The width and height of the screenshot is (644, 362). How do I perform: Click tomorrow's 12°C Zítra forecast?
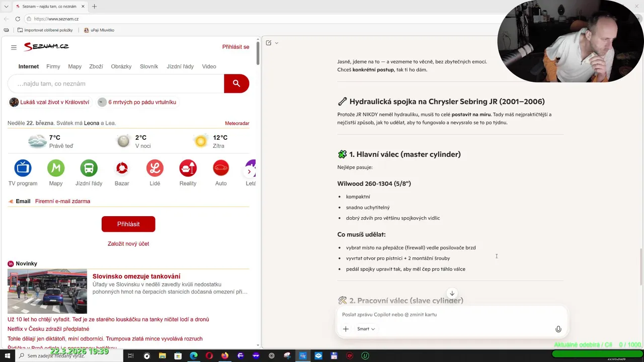[x=211, y=141]
